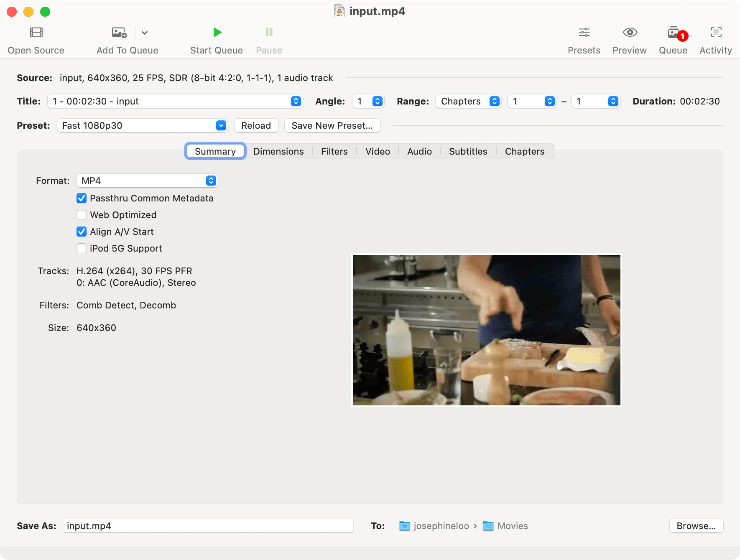
Task: Enable iPod 5G Support checkbox
Action: click(x=82, y=248)
